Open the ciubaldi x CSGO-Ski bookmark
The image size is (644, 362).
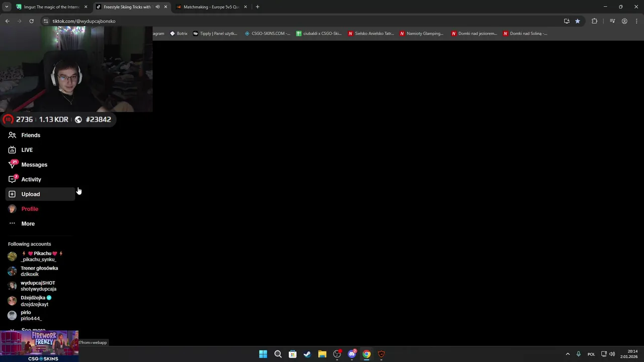319,34
